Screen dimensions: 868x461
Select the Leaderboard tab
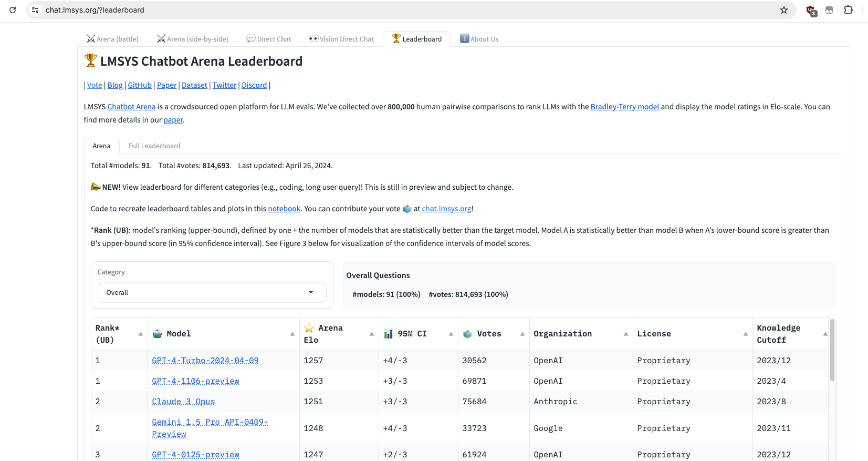pos(417,39)
